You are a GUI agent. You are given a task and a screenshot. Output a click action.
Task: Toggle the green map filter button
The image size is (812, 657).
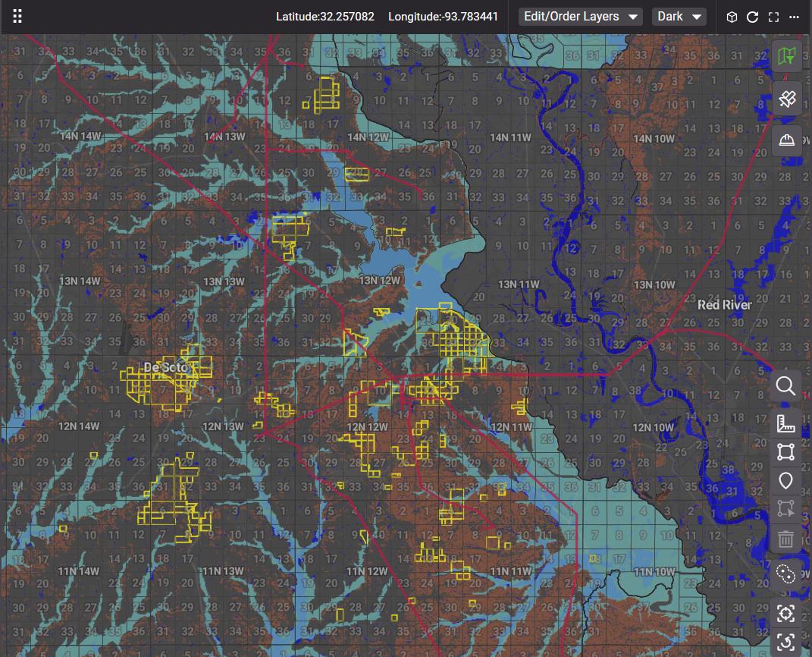787,55
